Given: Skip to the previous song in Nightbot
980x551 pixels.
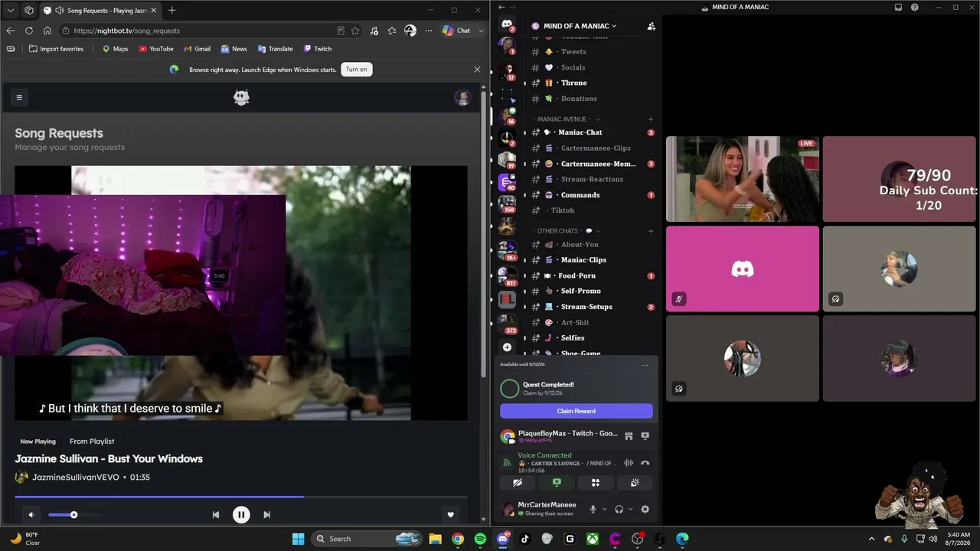Looking at the screenshot, I should tap(216, 515).
